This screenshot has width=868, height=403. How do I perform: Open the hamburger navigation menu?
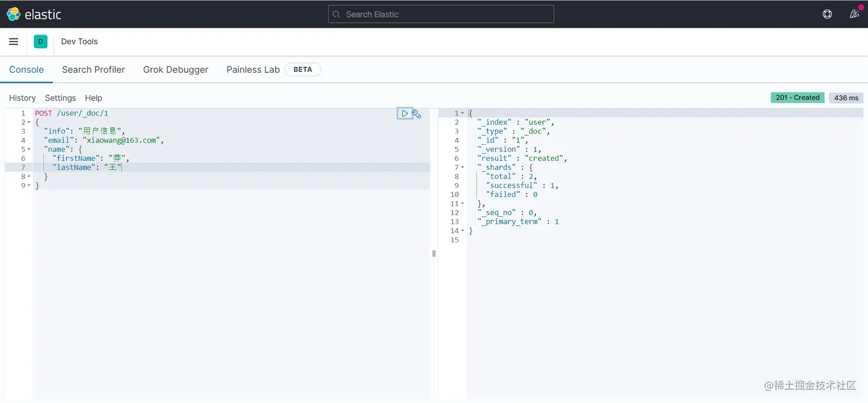point(14,41)
